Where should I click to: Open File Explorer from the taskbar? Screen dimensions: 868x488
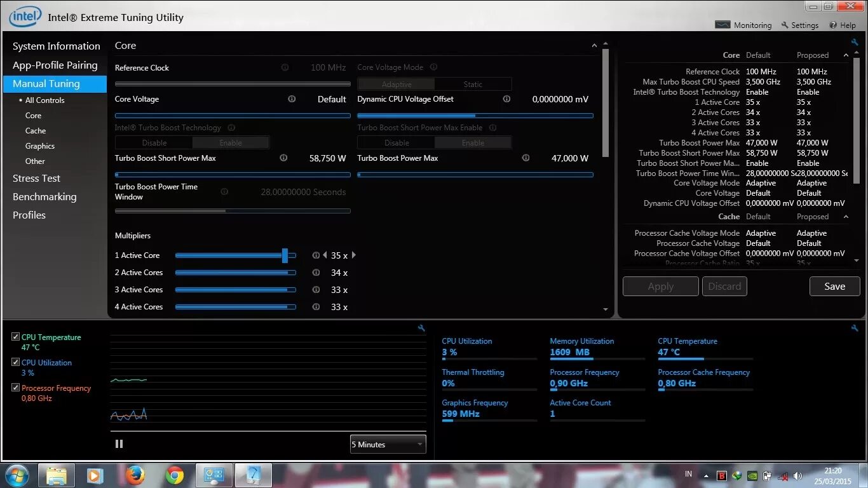pos(57,475)
